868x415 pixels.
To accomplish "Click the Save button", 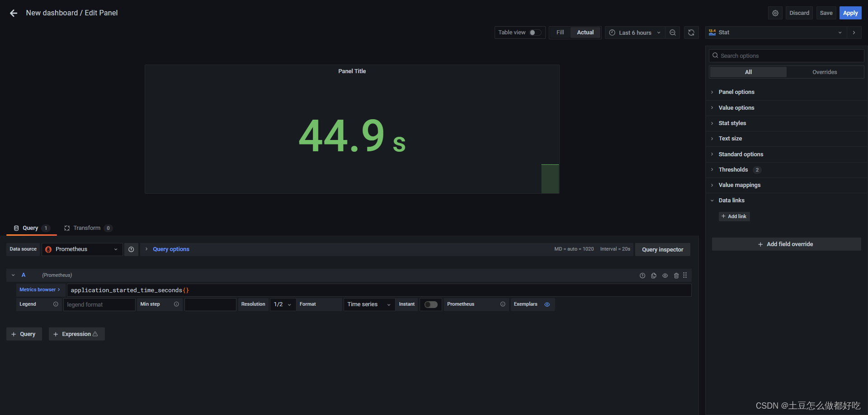I will (x=826, y=13).
